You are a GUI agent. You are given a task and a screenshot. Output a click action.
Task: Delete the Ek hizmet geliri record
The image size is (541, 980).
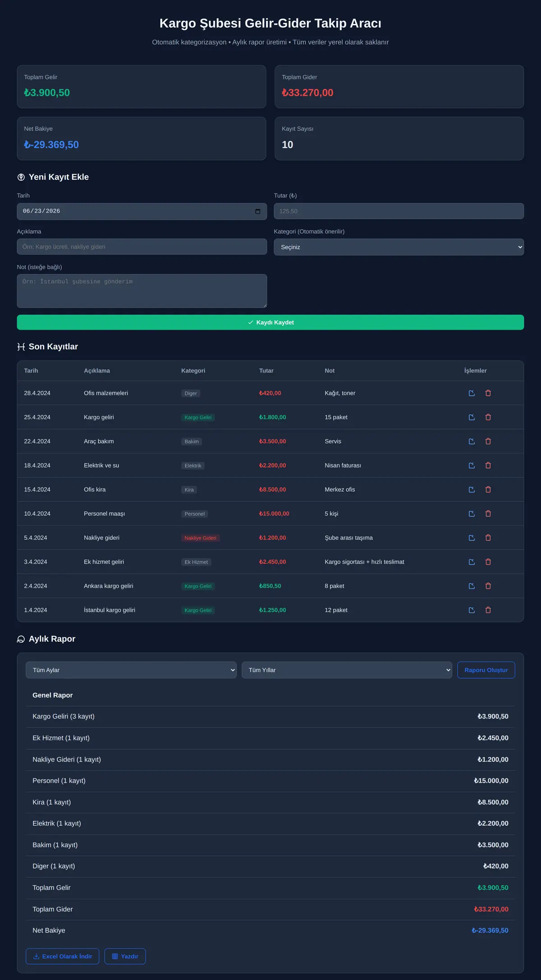pos(488,562)
